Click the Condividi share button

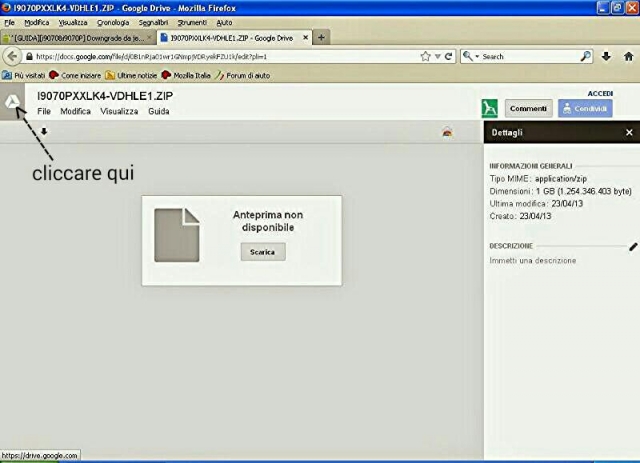585,108
